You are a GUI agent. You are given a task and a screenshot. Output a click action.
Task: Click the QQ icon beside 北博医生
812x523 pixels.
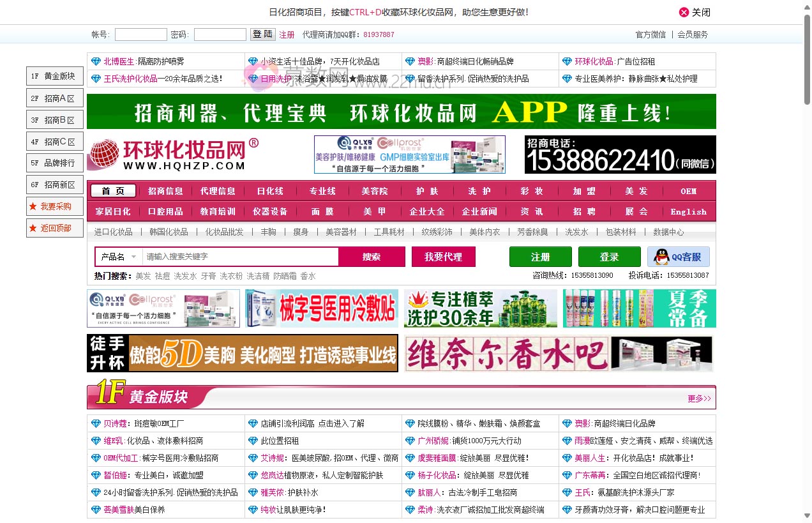coord(96,61)
